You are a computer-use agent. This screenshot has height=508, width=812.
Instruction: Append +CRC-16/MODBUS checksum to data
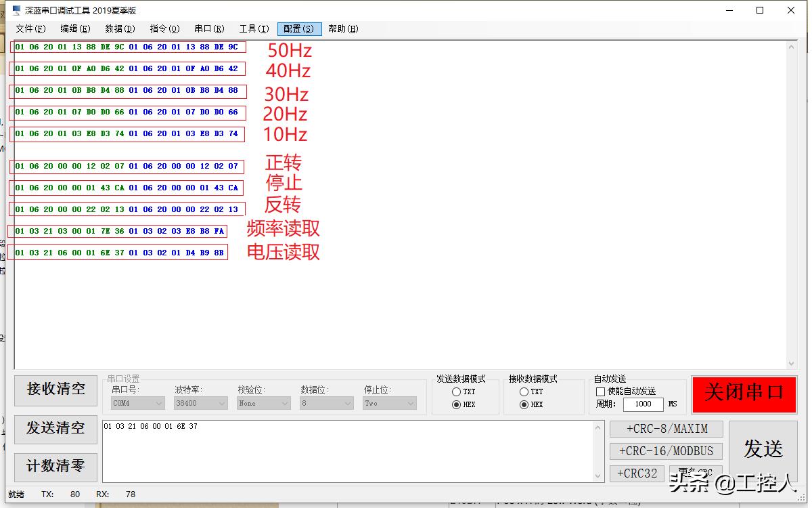[x=666, y=450]
